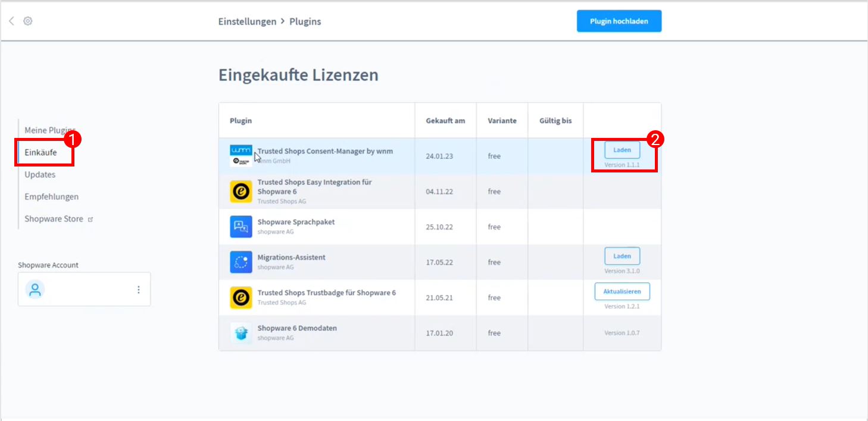
Task: Click the Migrations-Assistent plugin icon
Action: (241, 262)
